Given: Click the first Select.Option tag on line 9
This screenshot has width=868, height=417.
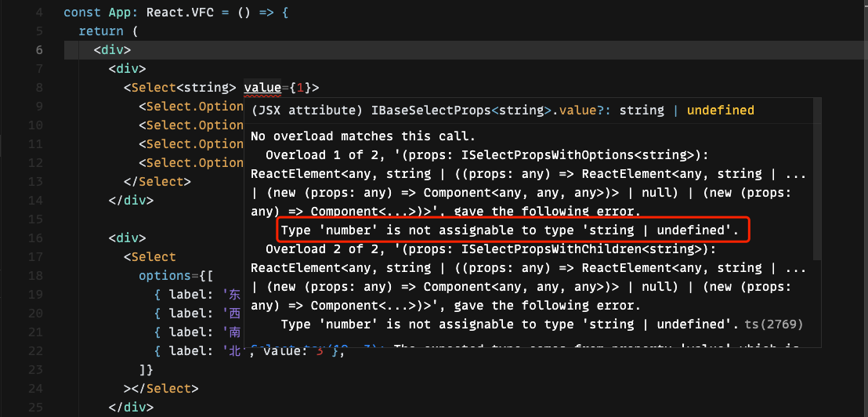Looking at the screenshot, I should 191,107.
